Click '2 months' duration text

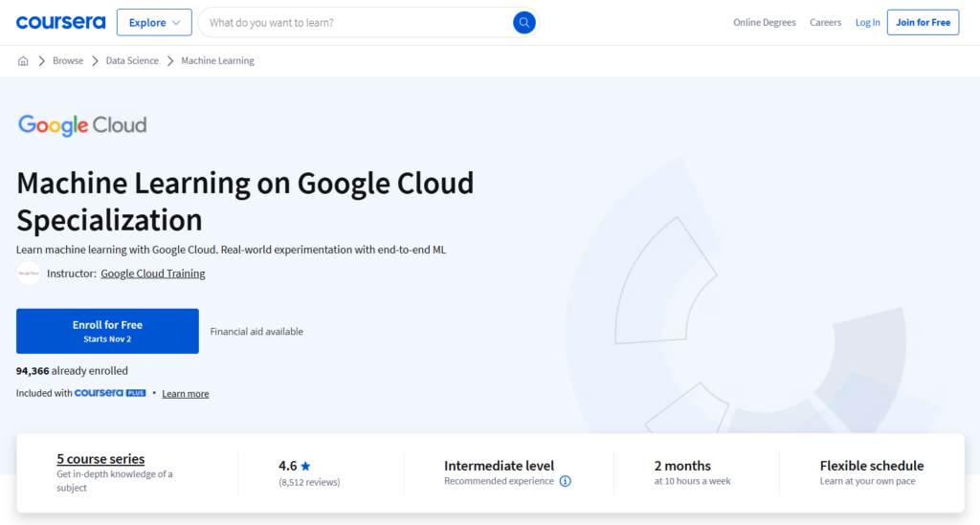point(682,466)
